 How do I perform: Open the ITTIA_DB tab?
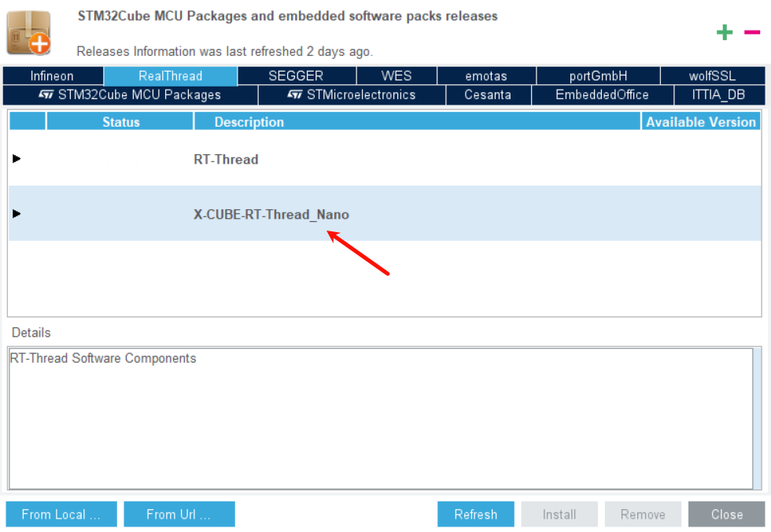click(719, 95)
